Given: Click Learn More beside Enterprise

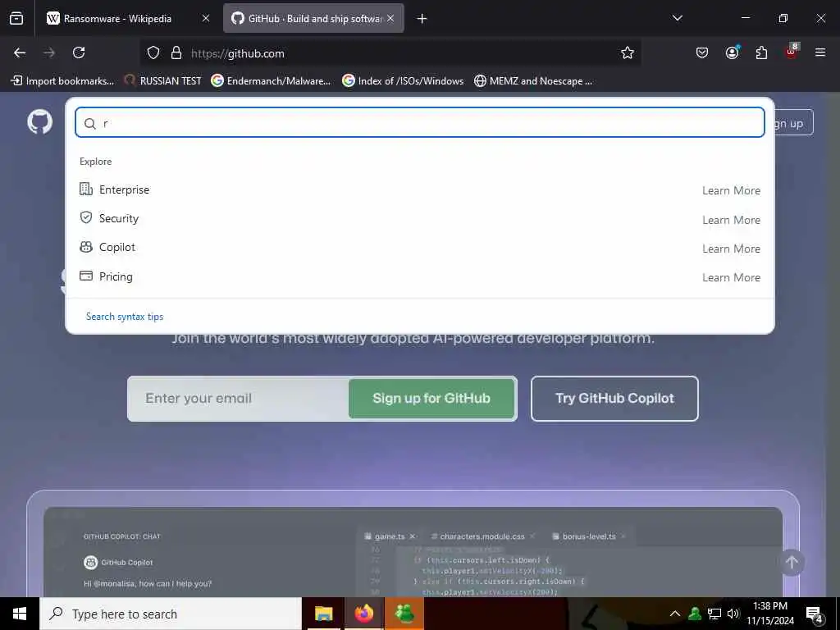Looking at the screenshot, I should pos(731,190).
